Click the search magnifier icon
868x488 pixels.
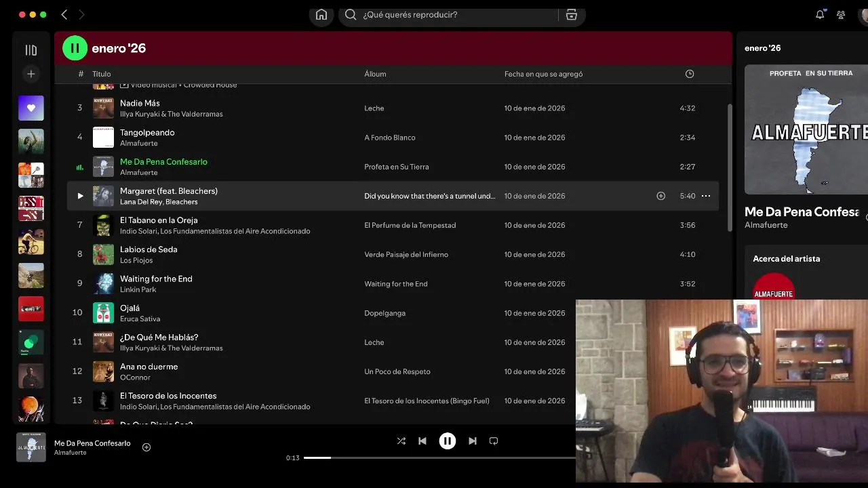(351, 15)
